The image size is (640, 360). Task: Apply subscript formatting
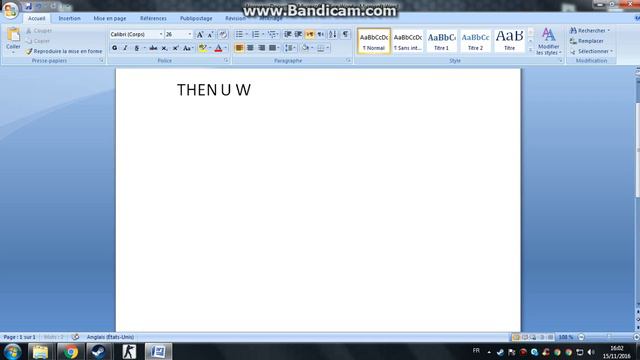click(x=164, y=48)
